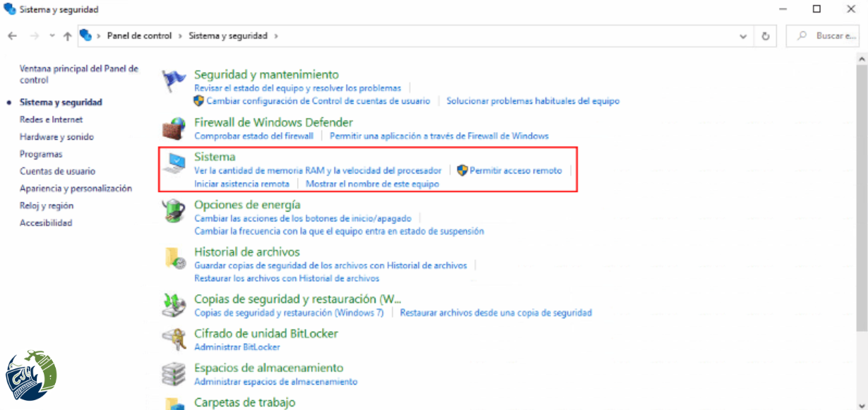Open the Seguridad y mantenimiento heading
The height and width of the screenshot is (410, 868).
pos(266,74)
